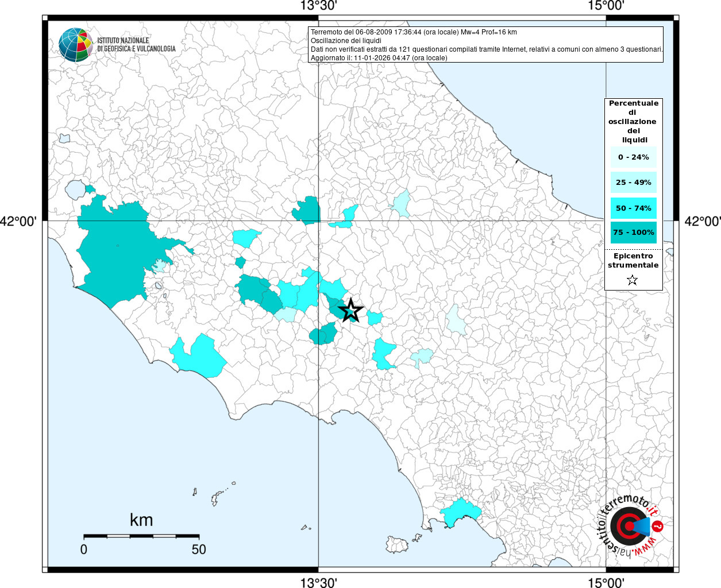Click the right 42°00' latitude label
721x588 pixels.
coord(703,221)
